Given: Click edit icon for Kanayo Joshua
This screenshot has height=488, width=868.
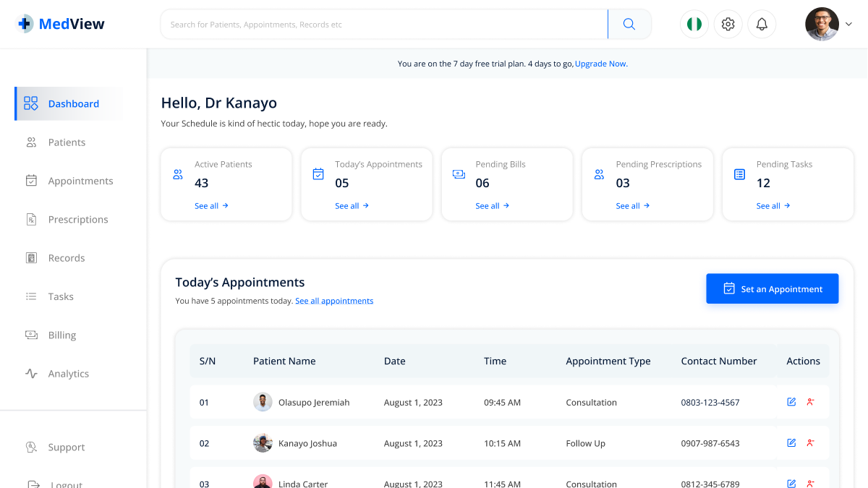Looking at the screenshot, I should pyautogui.click(x=791, y=443).
